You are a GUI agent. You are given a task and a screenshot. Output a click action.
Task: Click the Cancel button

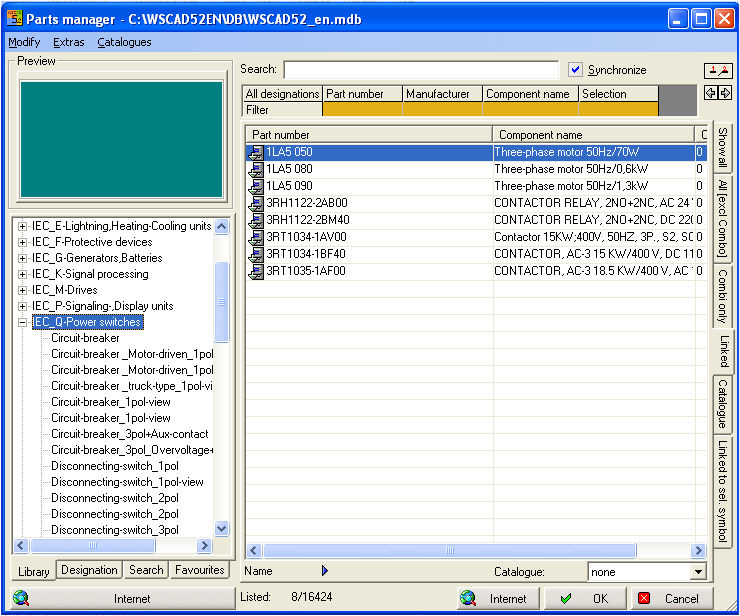pyautogui.click(x=672, y=599)
